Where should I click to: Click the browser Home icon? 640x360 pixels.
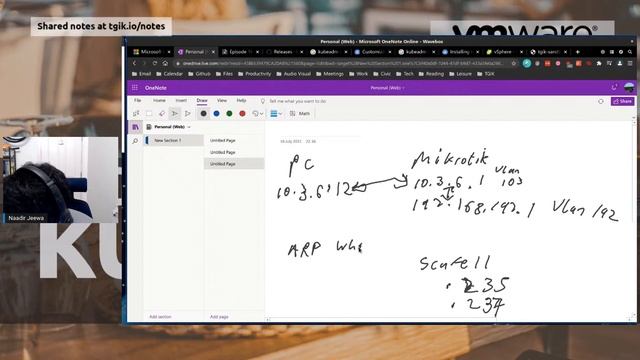pos(165,63)
